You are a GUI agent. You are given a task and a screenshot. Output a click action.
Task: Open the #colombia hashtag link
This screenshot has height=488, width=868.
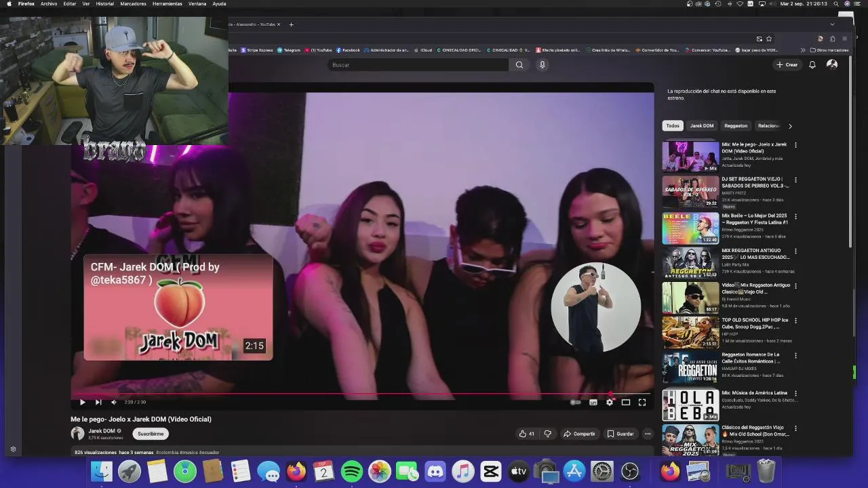tap(167, 452)
